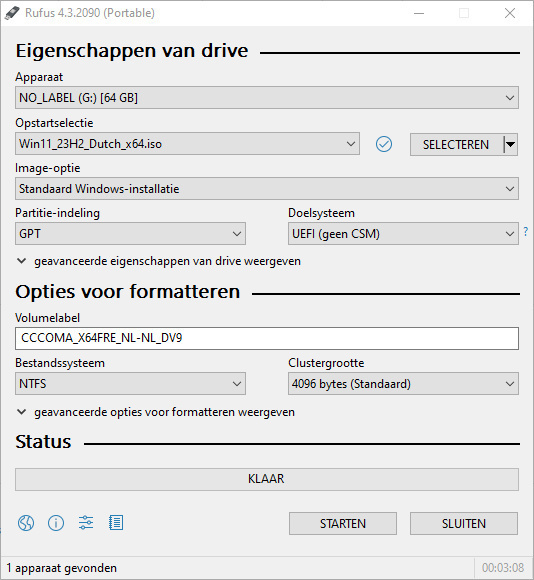Image resolution: width=534 pixels, height=580 pixels.
Task: Click the Rufus USB title bar icon
Action: coord(12,13)
